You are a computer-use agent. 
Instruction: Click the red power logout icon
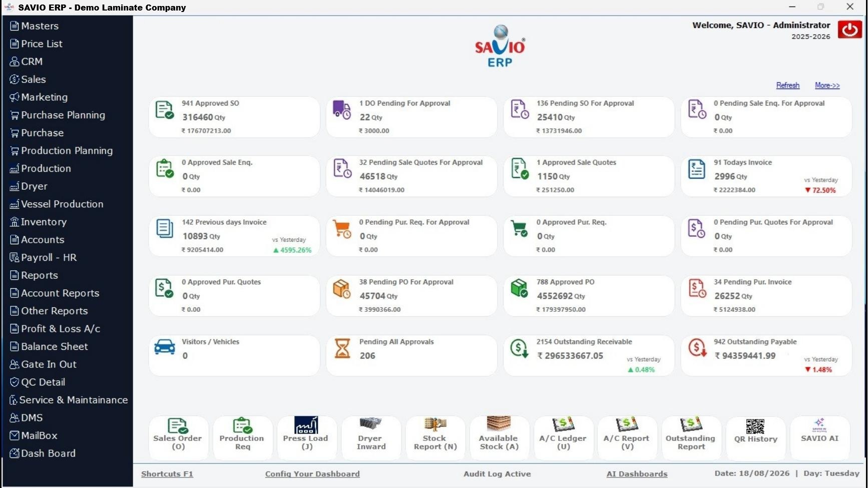849,30
